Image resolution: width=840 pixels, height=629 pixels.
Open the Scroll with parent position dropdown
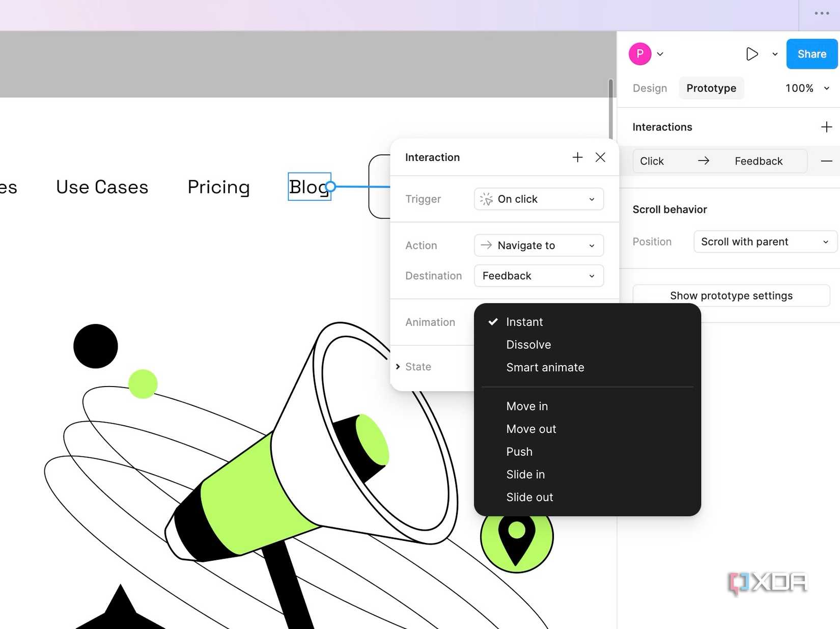tap(764, 241)
